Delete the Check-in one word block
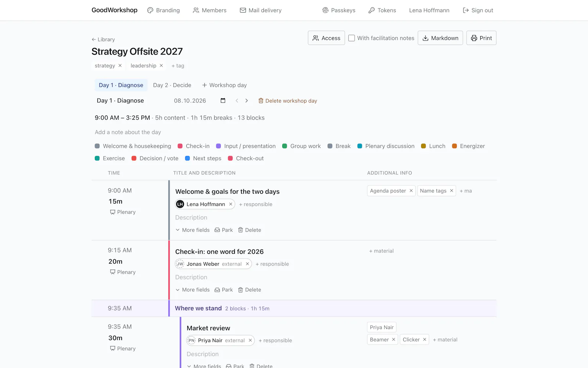The image size is (588, 368). (250, 290)
